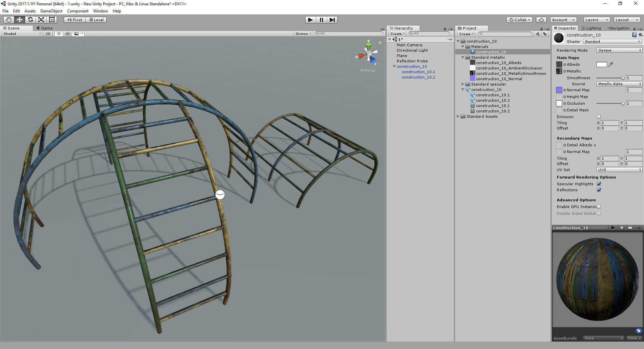644x349 pixels.
Task: Open the Rendering Mode dropdown
Action: pyautogui.click(x=619, y=50)
